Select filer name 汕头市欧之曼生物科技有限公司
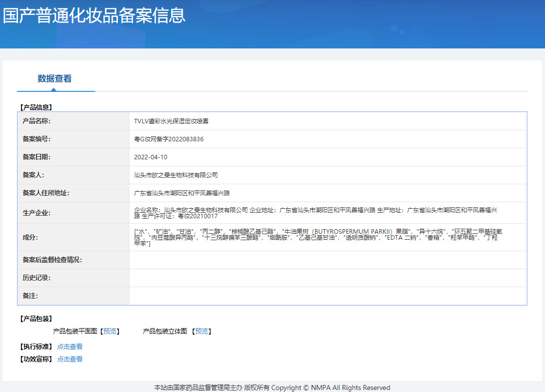 coord(176,175)
